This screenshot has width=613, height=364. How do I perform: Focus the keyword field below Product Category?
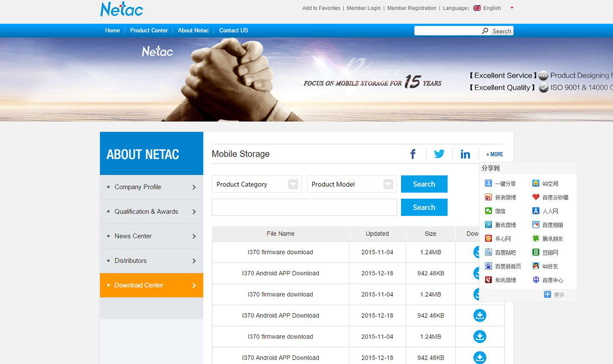point(305,207)
